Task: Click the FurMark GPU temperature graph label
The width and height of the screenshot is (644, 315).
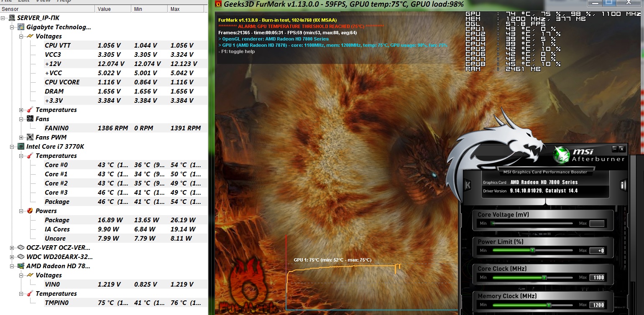Action: [332, 260]
